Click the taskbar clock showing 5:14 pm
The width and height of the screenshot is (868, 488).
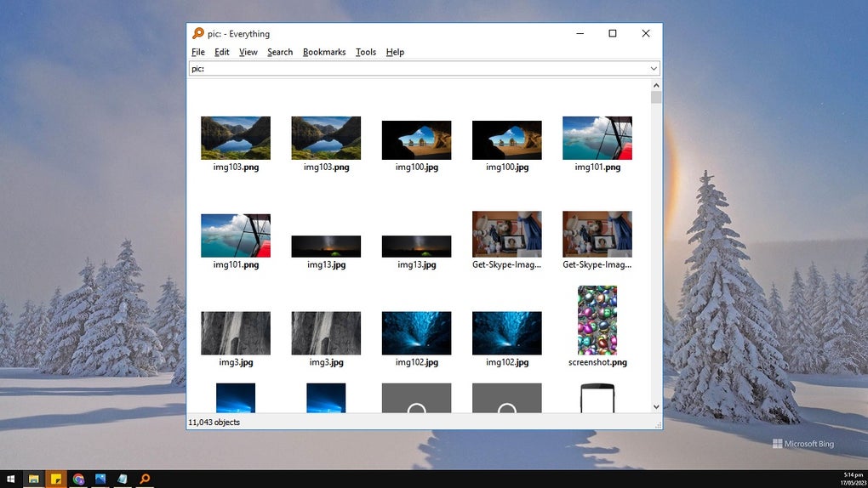coord(854,479)
